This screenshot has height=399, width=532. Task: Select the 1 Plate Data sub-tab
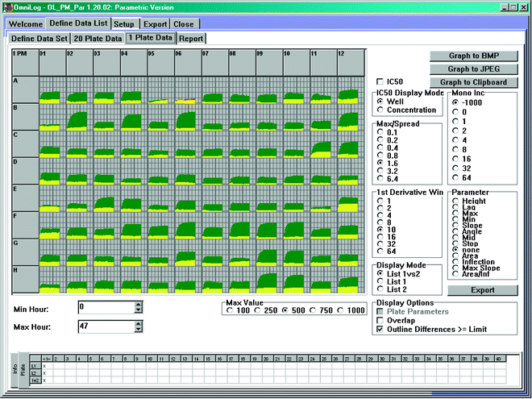[151, 38]
